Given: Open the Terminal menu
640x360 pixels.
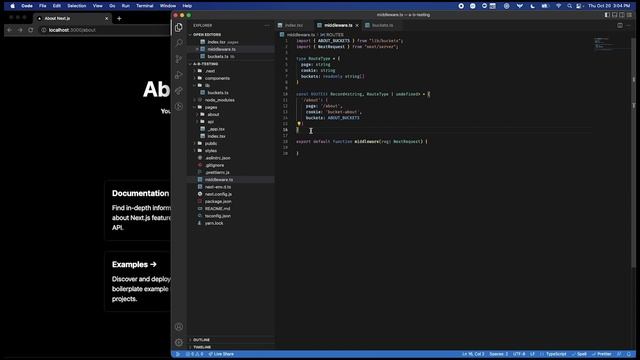Looking at the screenshot, I should coord(144,6).
